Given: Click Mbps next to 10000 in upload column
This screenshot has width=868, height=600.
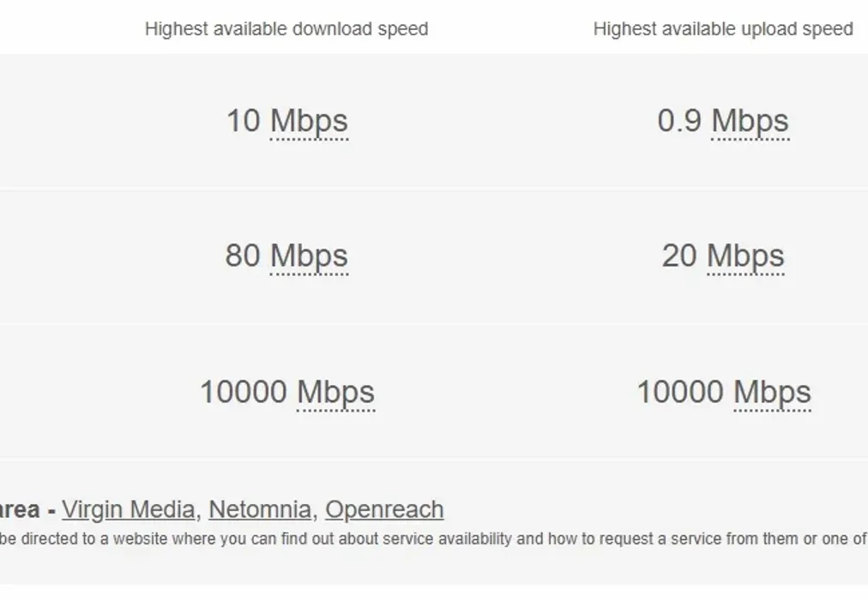Looking at the screenshot, I should click(x=772, y=392).
